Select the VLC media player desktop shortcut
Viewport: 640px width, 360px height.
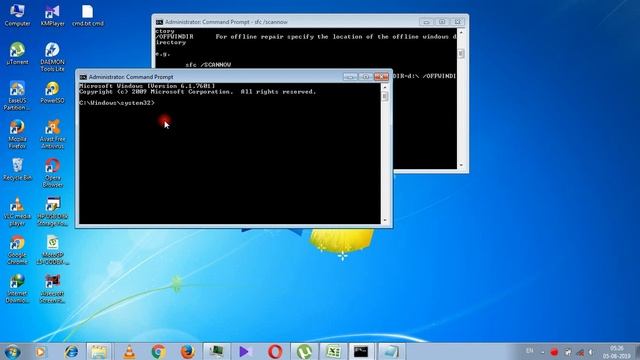click(x=17, y=211)
